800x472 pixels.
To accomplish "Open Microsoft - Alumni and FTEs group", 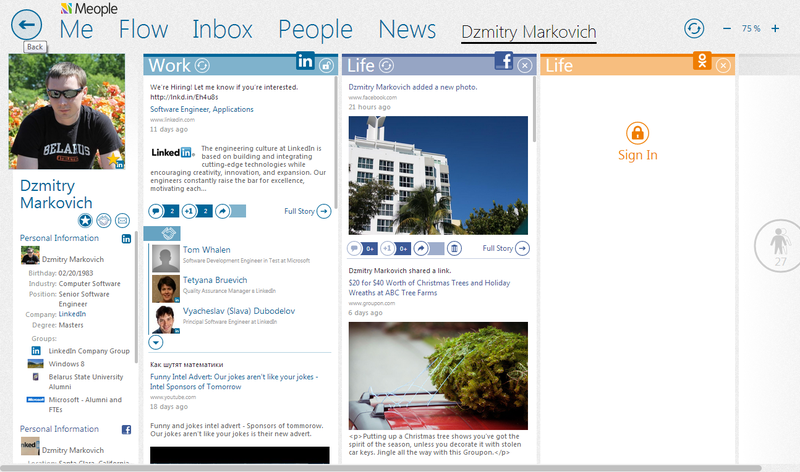I will pyautogui.click(x=85, y=405).
